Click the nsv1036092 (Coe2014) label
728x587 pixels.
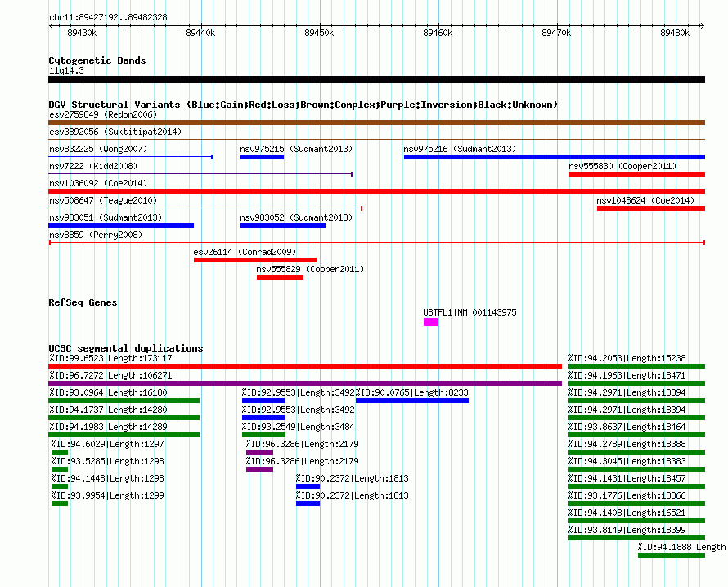pyautogui.click(x=98, y=183)
